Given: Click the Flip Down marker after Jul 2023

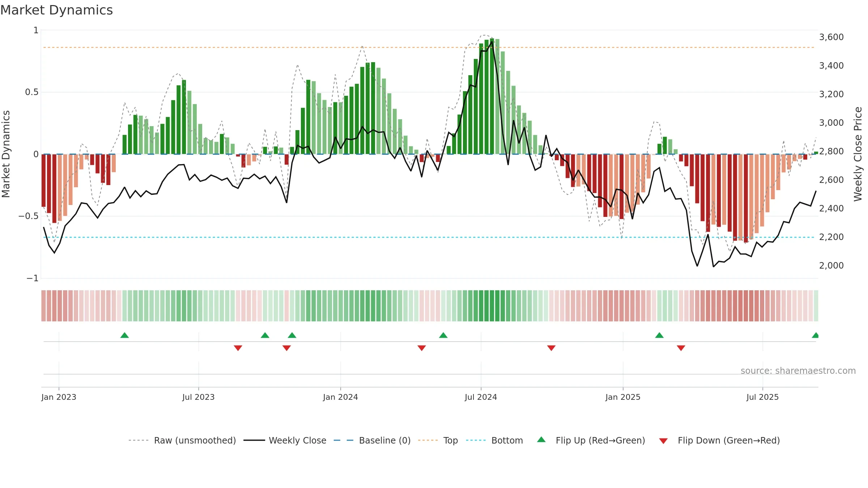Looking at the screenshot, I should [x=238, y=348].
